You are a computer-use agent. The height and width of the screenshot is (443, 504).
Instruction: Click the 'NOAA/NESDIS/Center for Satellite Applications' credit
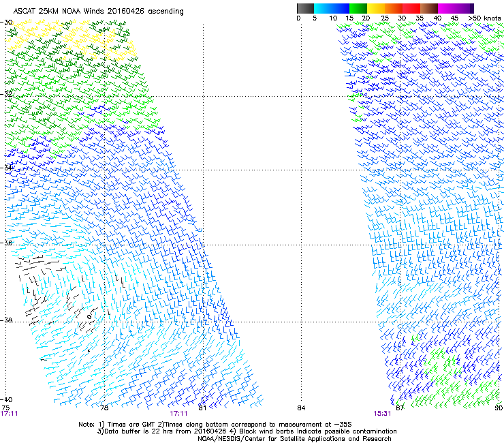[x=294, y=439]
